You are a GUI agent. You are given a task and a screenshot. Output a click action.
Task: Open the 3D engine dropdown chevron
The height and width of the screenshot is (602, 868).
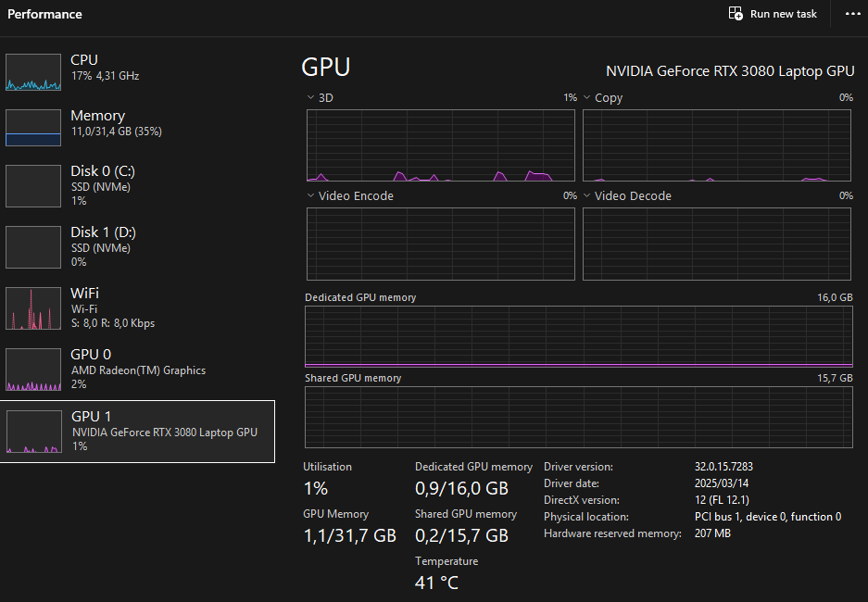coord(310,97)
